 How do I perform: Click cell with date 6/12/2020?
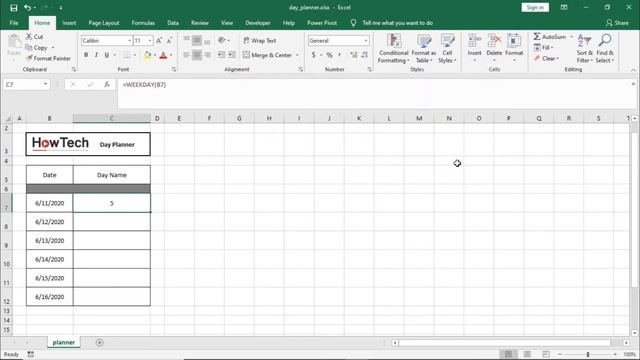click(49, 222)
